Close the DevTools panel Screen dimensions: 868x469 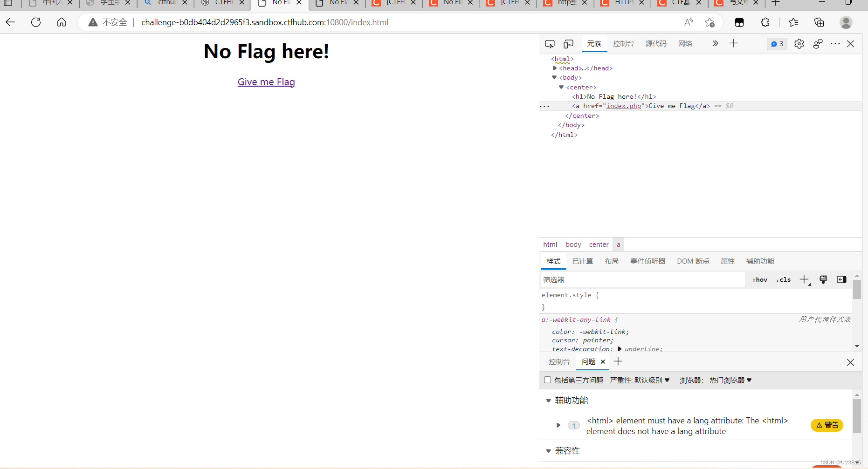(851, 44)
